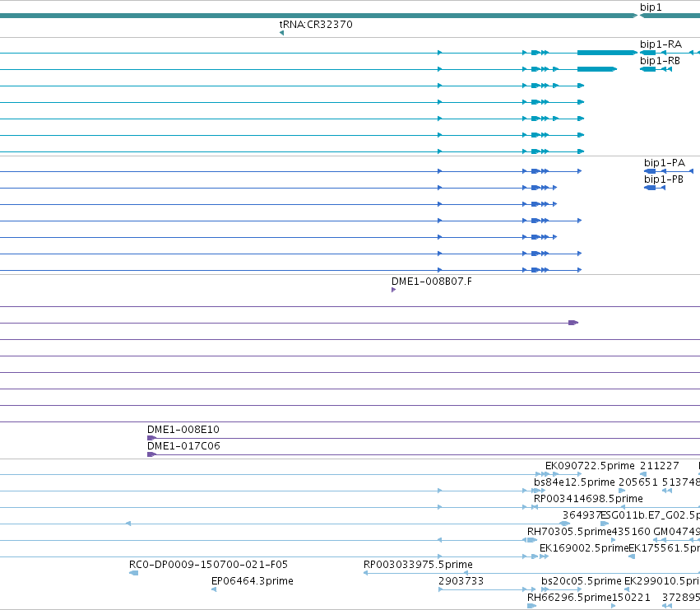This screenshot has width=700, height=610.
Task: Click the arrow glyph under EP06464.3prime
Action: point(214,589)
